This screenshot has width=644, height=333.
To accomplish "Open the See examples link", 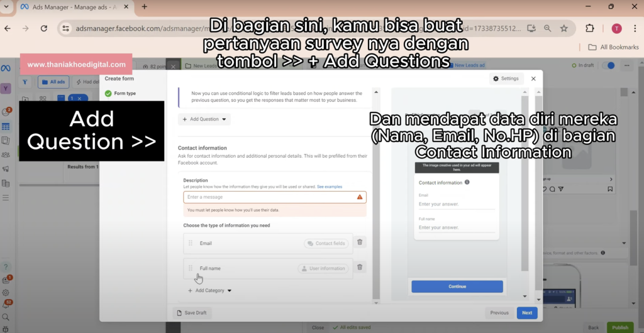I will click(x=330, y=187).
